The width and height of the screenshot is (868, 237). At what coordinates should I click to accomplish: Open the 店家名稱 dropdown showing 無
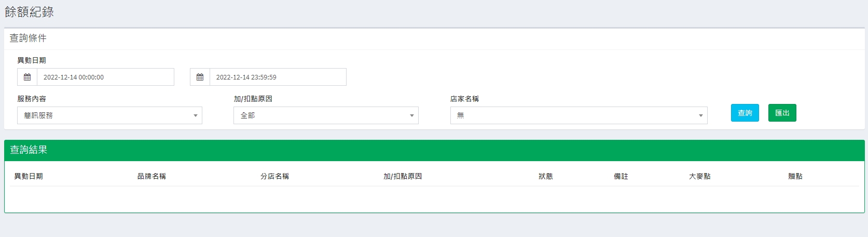click(x=578, y=115)
